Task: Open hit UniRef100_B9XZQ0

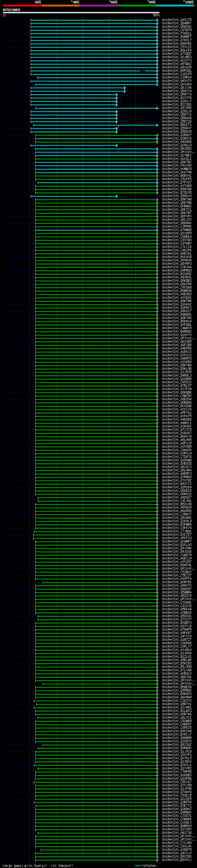Action: click(177, 856)
